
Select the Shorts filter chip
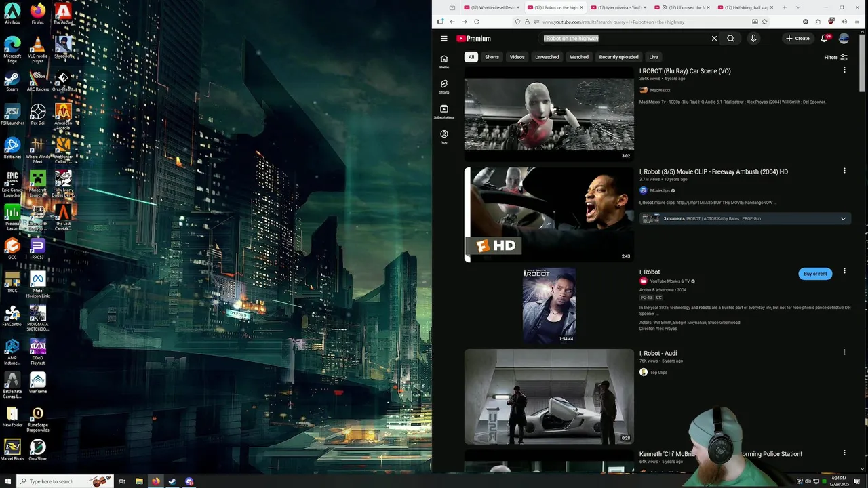(x=492, y=57)
